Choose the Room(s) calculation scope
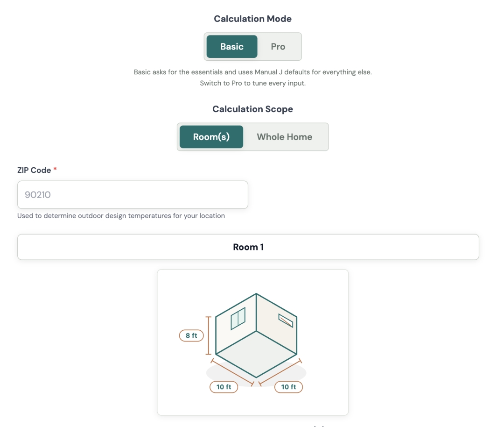 (x=211, y=137)
